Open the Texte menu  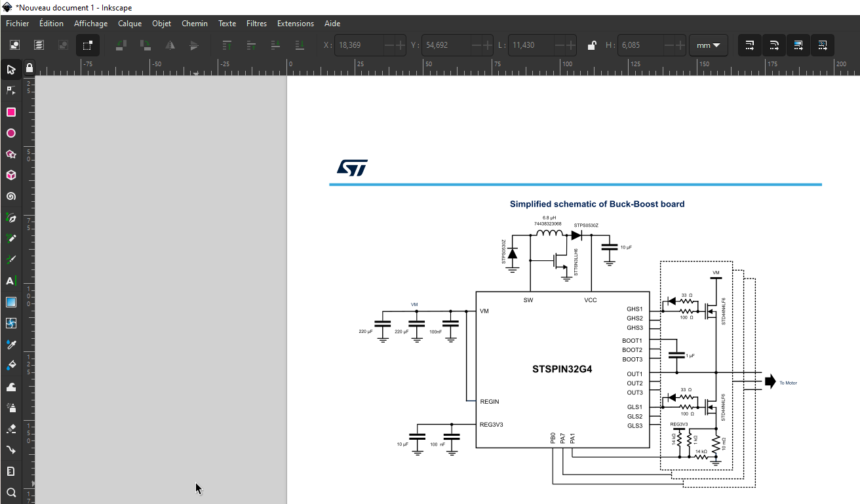click(227, 24)
